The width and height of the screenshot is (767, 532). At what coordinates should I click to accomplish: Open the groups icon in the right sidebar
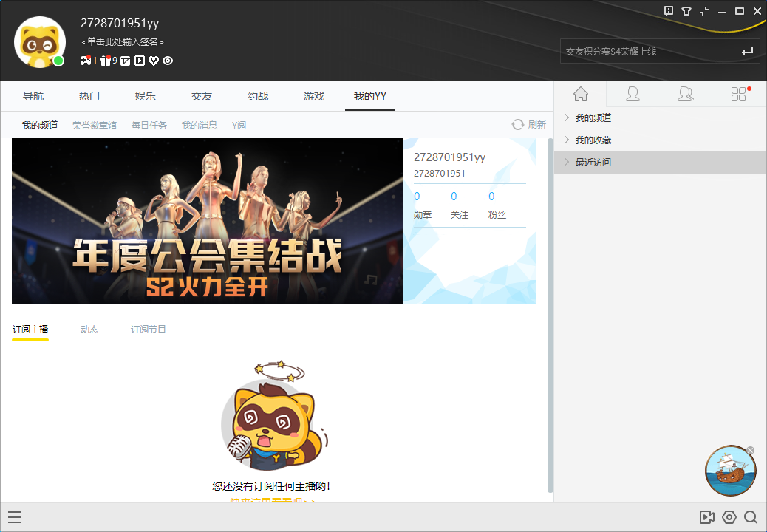[685, 94]
